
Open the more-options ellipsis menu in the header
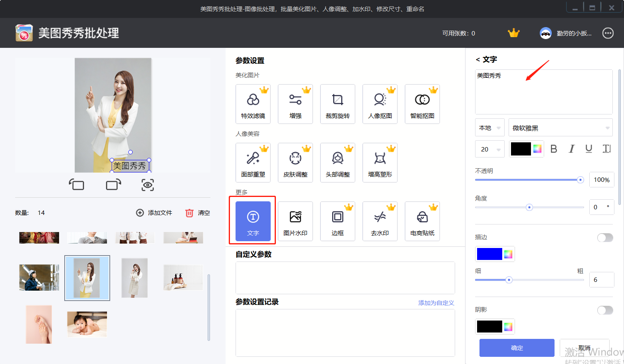tap(608, 33)
